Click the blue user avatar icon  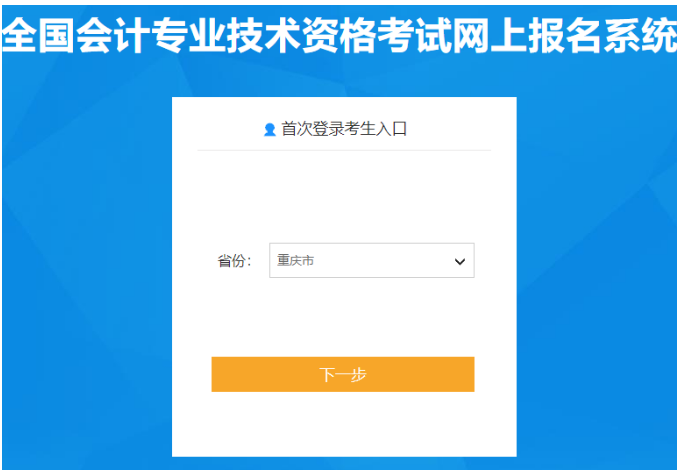(270, 129)
